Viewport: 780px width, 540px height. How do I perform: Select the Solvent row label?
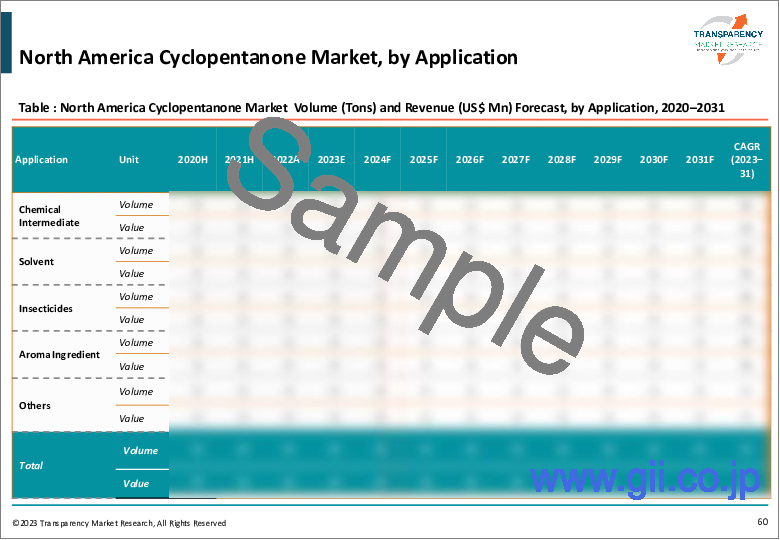(x=36, y=262)
